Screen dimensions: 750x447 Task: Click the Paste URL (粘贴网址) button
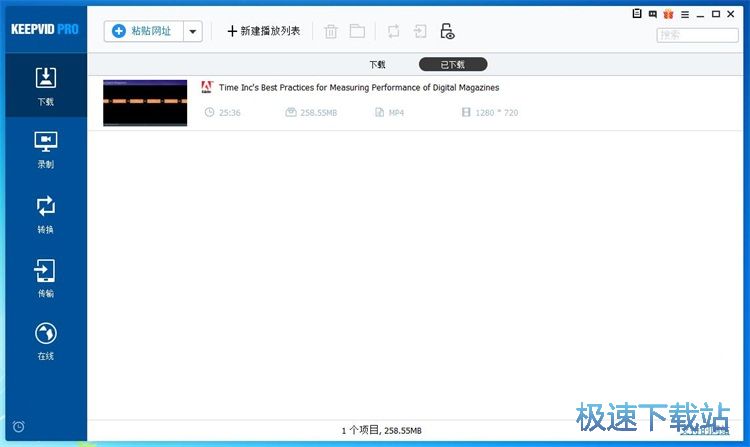point(143,32)
